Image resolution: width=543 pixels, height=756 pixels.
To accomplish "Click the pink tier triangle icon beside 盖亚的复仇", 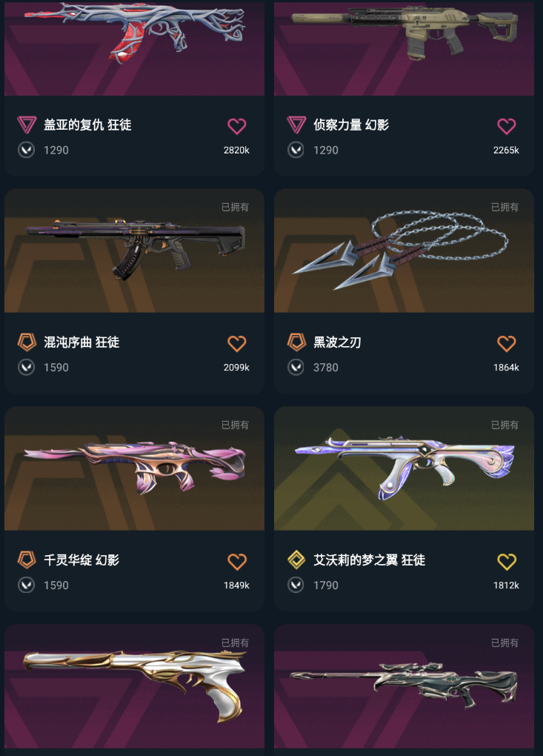I will pos(27,125).
